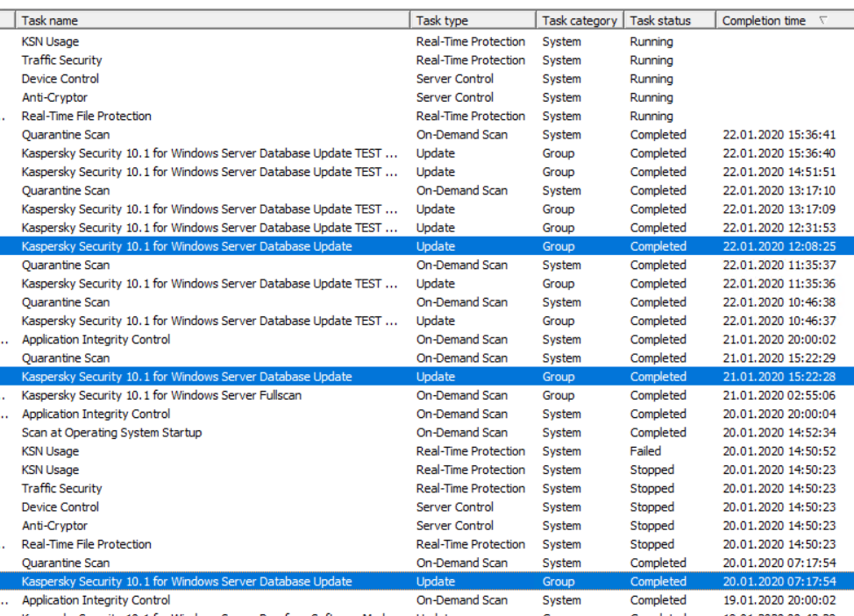Select the running Anti-Cryptor task

click(54, 97)
